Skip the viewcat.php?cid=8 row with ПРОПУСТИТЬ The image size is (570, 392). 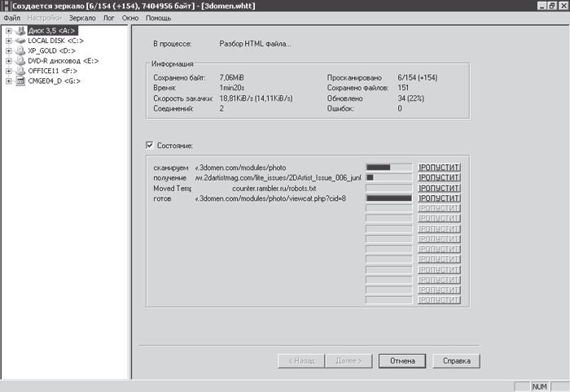click(439, 198)
